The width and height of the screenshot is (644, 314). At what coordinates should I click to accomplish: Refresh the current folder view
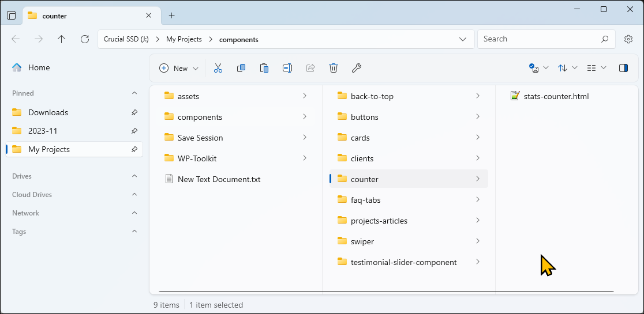pos(85,39)
